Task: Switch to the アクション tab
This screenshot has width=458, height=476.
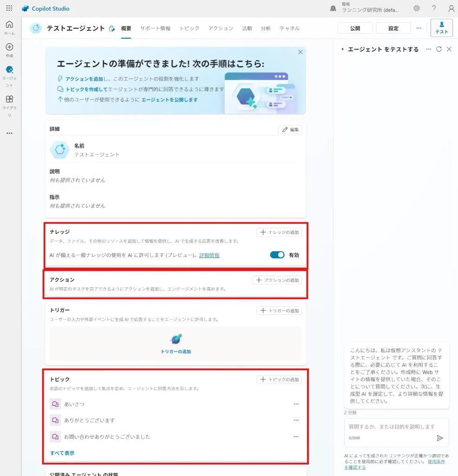Action: pyautogui.click(x=221, y=28)
